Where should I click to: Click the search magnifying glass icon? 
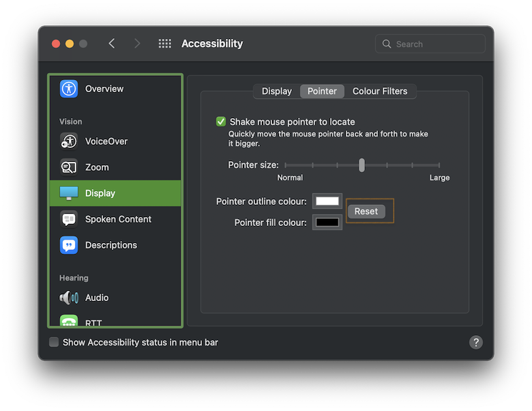387,44
